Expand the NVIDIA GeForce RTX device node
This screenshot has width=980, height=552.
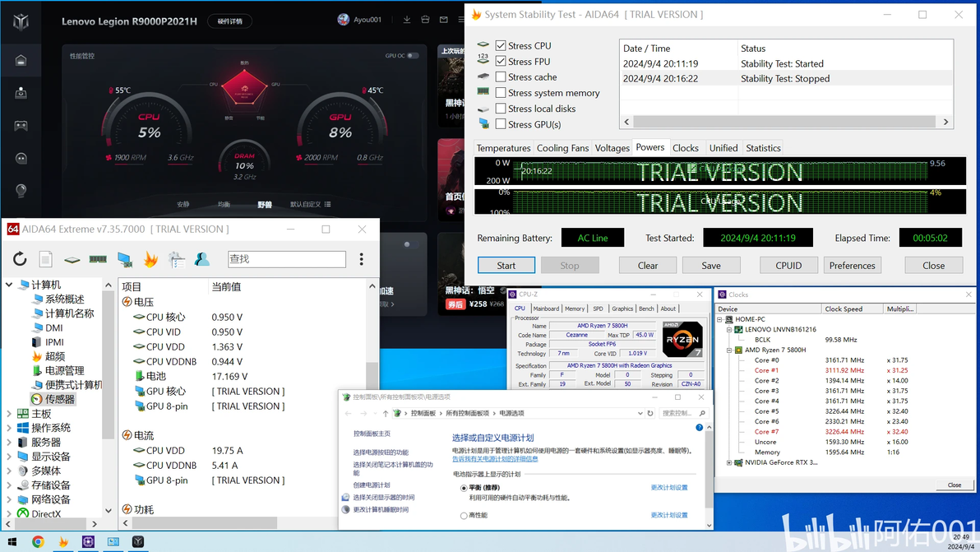(x=729, y=462)
